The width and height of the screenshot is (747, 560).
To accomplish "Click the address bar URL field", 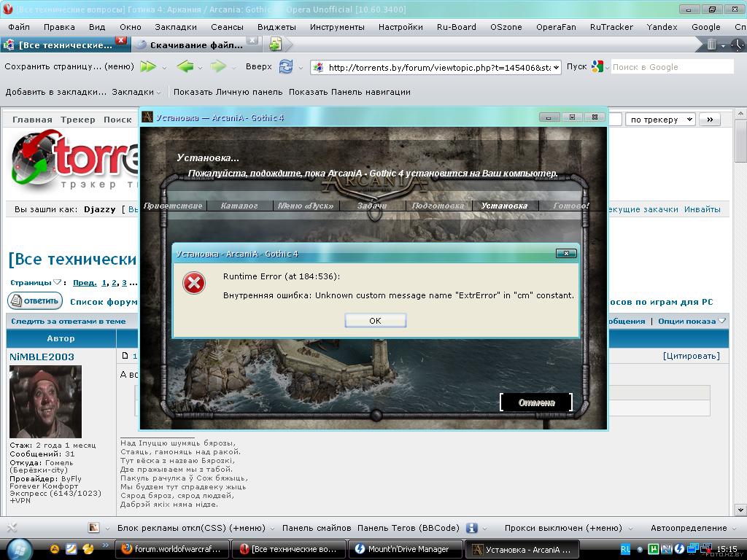I will [436, 68].
